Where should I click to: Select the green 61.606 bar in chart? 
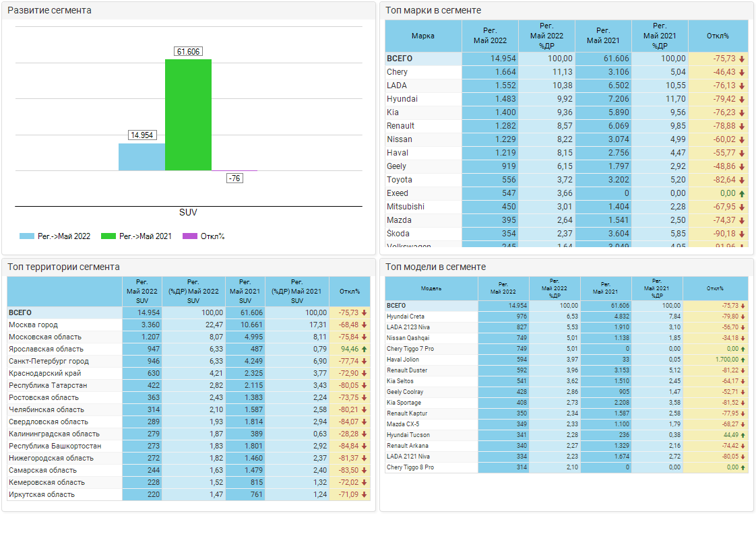188,114
